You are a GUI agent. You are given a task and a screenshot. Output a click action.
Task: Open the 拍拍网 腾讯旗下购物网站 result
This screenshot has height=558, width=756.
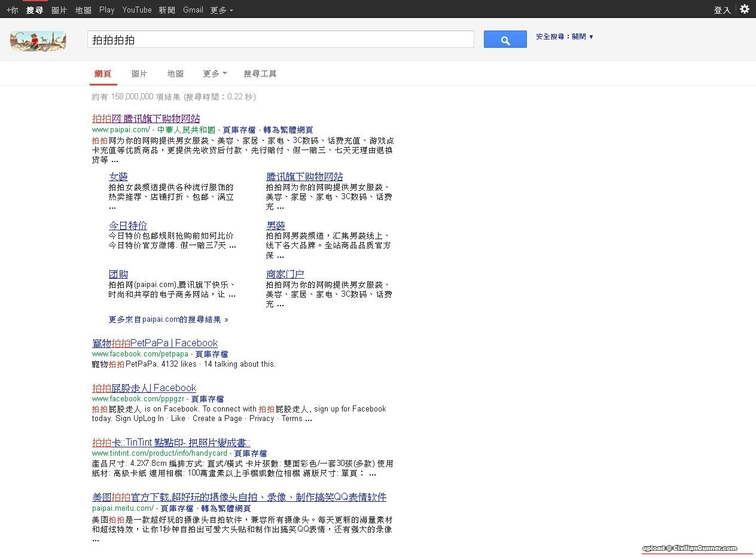pyautogui.click(x=146, y=118)
